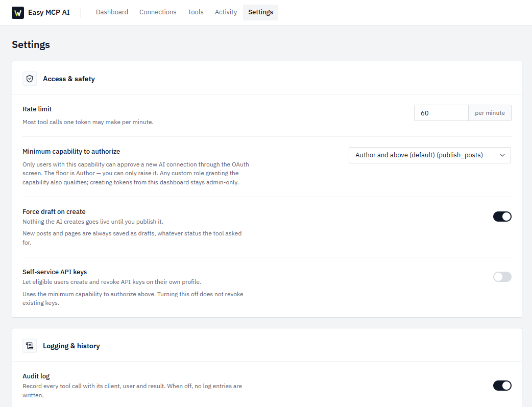Open the minimum capability dropdown
Viewport: 532px width, 407px height.
click(x=429, y=155)
